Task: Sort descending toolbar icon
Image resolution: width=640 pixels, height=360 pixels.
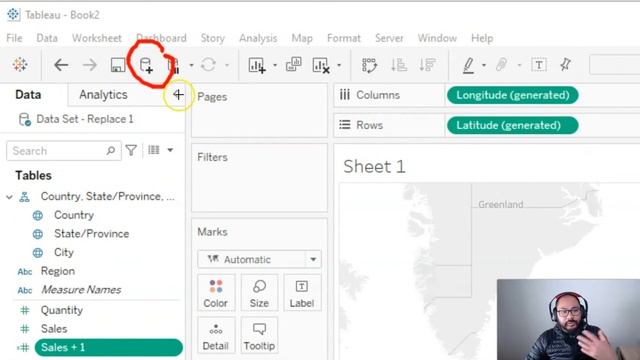Action: (x=427, y=64)
